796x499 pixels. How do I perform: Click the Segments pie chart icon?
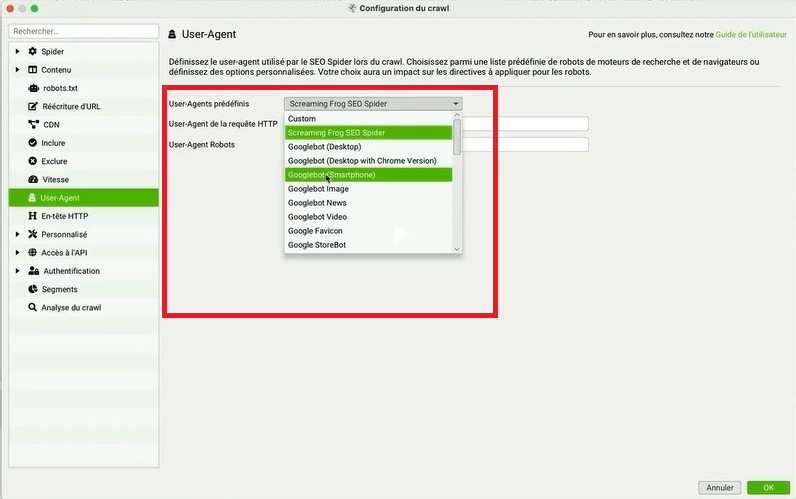tap(32, 289)
